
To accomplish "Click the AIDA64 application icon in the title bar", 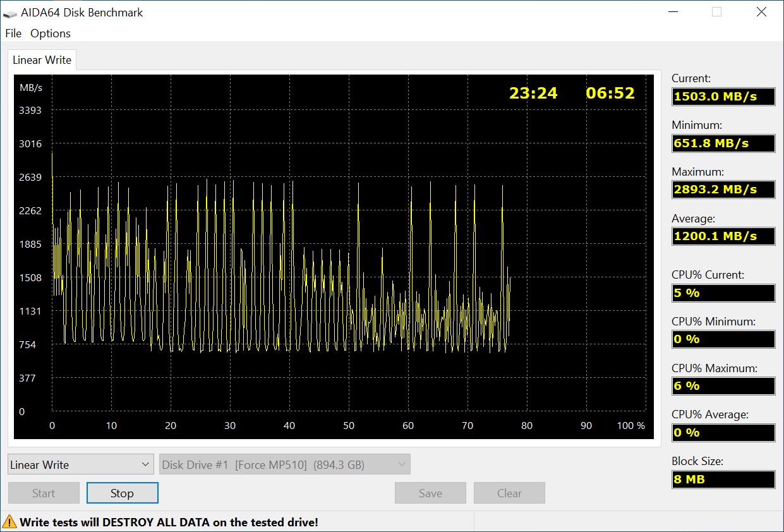I will tap(9, 11).
